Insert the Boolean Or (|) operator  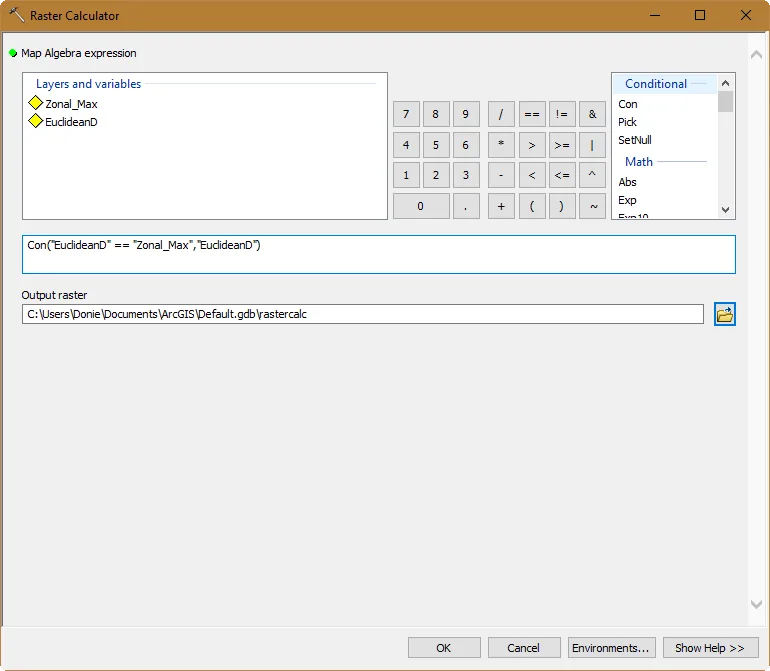pos(592,145)
